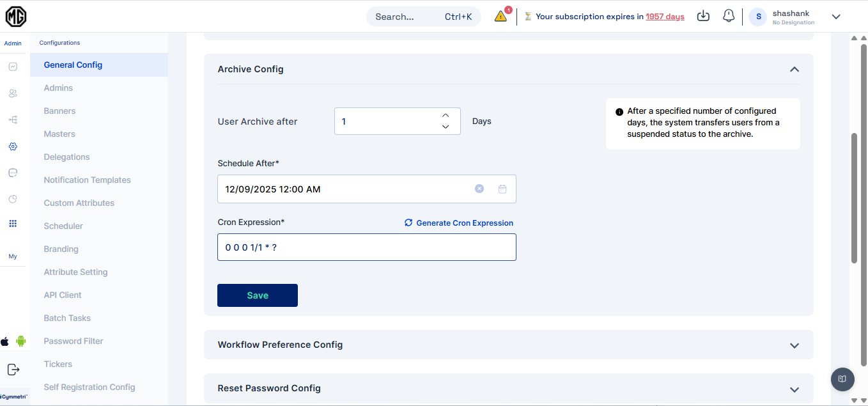Collapse the Archive Config section
Image resolution: width=868 pixels, height=406 pixels.
pos(794,69)
